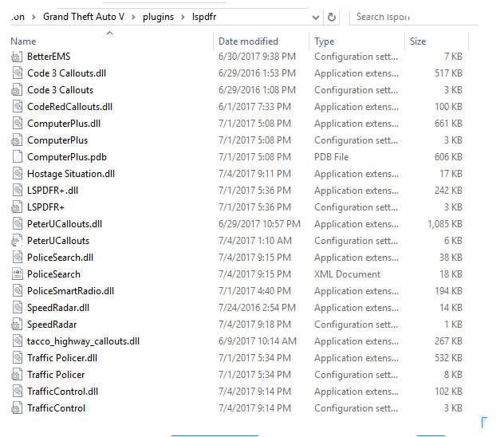Select the ComputerPlus.pdb file name

point(67,157)
